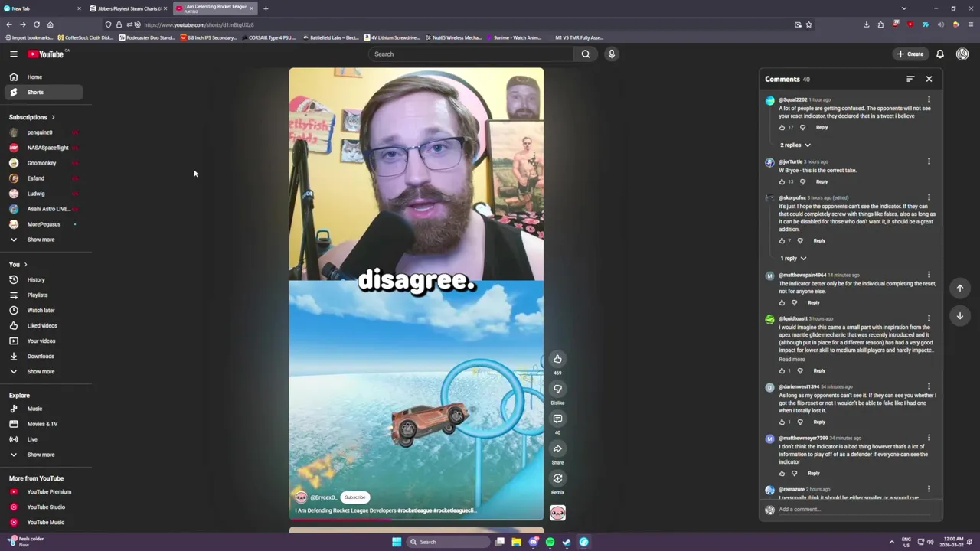Open Liked videos in sidebar
The width and height of the screenshot is (980, 551).
click(43, 325)
